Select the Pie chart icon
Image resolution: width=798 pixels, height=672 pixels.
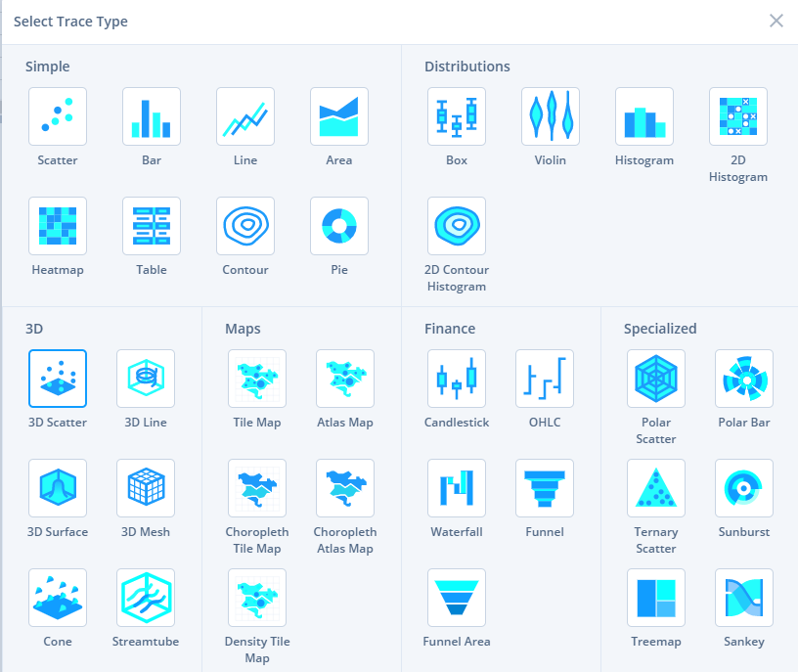[x=339, y=226]
